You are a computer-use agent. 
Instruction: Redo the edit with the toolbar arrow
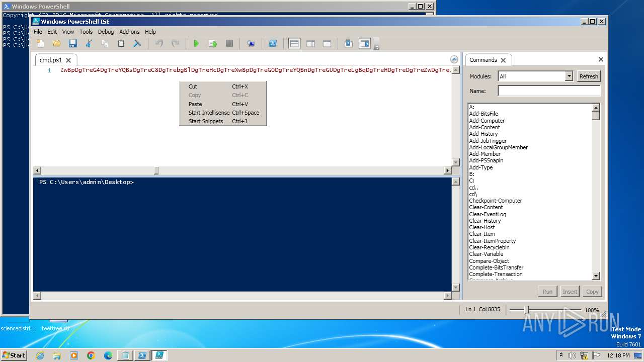coord(175,44)
